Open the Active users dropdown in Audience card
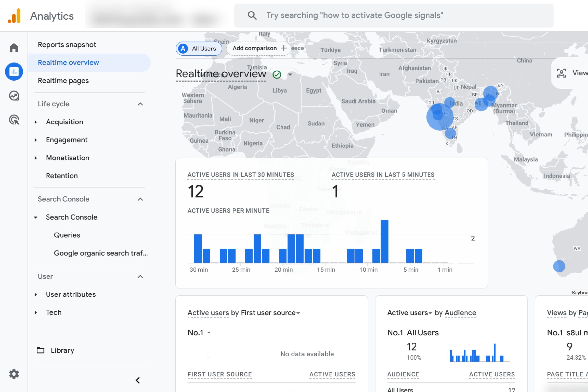588x392 pixels. click(430, 313)
